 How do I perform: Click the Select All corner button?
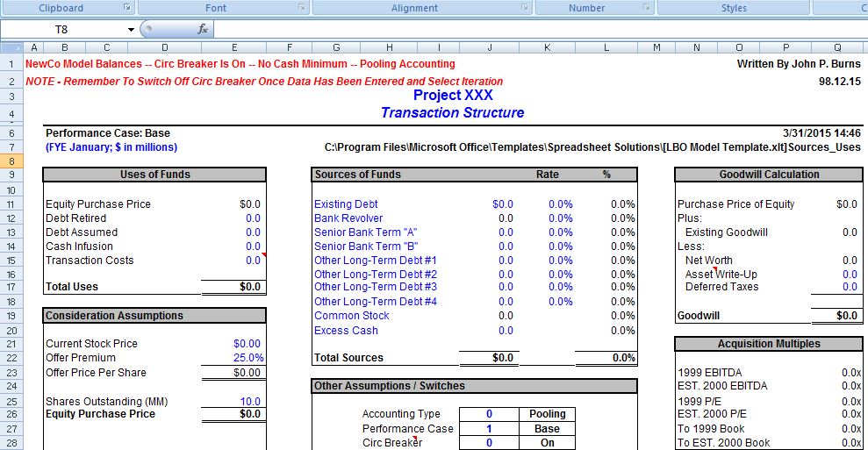(x=12, y=47)
